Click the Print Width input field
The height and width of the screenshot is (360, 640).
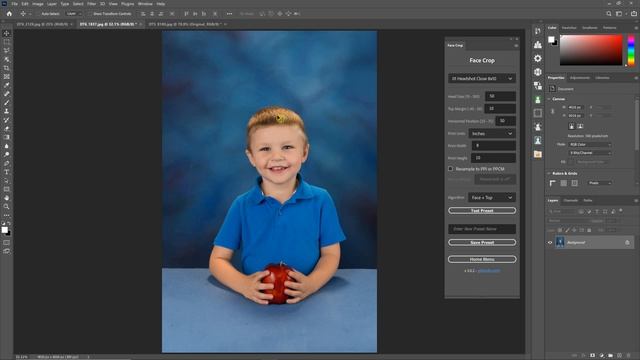coord(493,145)
